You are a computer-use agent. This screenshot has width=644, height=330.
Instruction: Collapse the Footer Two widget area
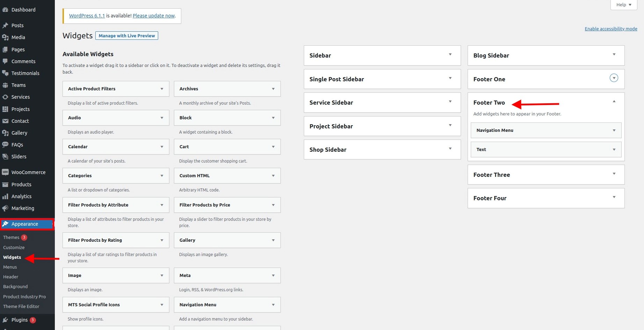click(614, 102)
